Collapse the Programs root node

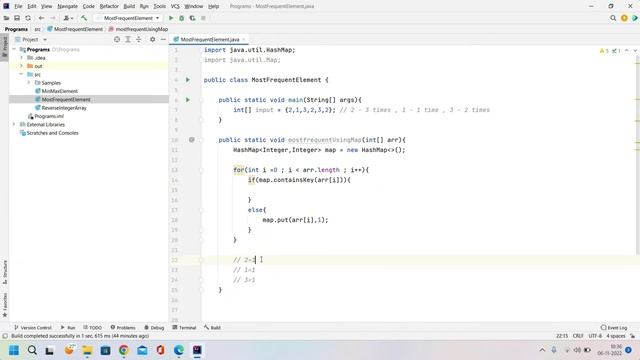coord(14,49)
